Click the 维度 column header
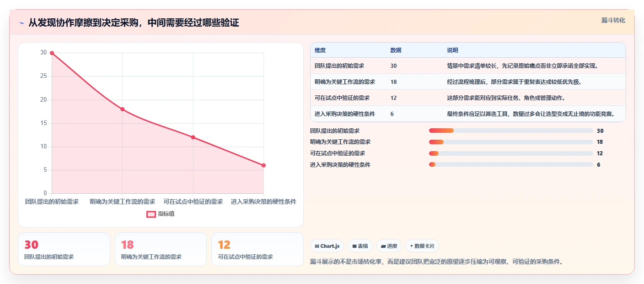The width and height of the screenshot is (644, 284). (x=320, y=50)
